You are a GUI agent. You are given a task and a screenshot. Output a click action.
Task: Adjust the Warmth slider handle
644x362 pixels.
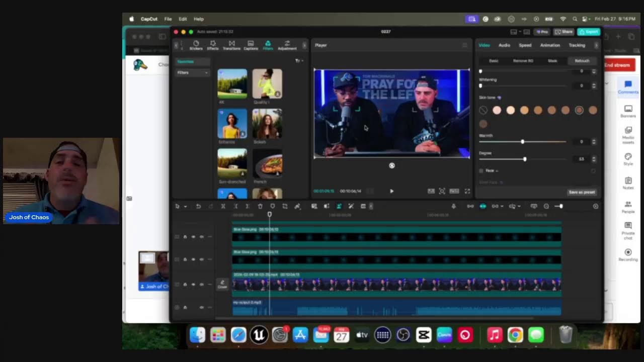click(523, 142)
